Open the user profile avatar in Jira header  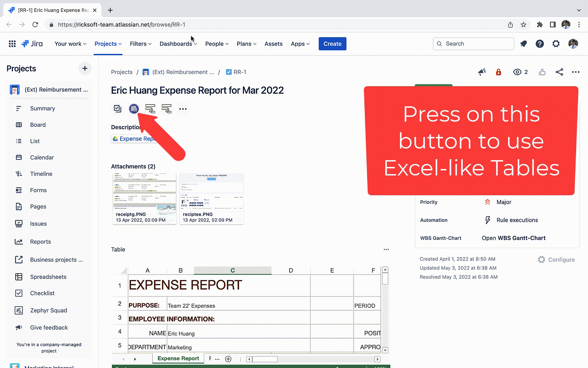coord(573,44)
